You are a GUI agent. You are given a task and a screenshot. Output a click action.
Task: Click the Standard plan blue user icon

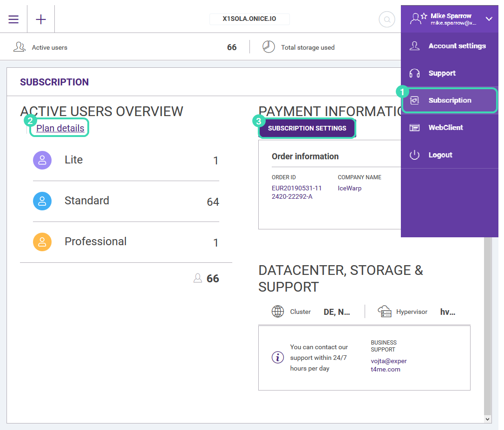42,201
